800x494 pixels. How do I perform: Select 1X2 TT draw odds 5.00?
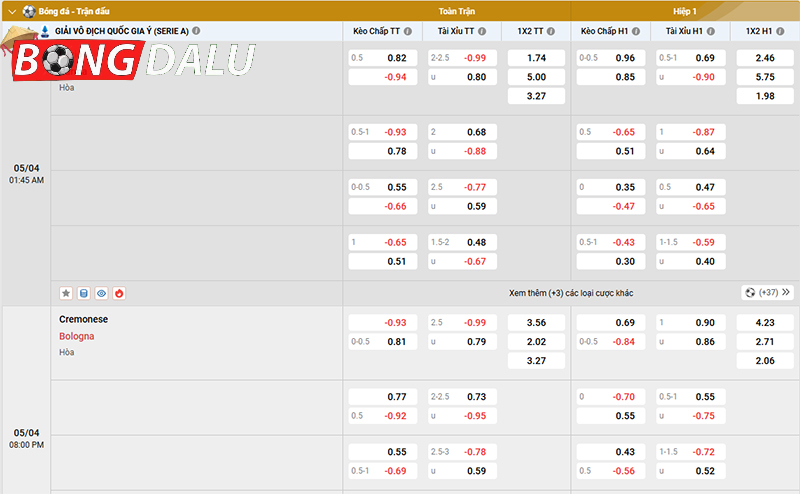(536, 77)
